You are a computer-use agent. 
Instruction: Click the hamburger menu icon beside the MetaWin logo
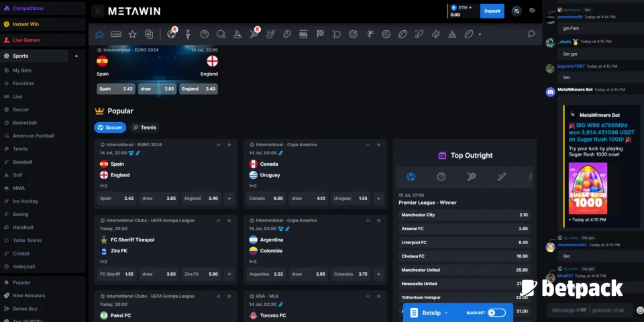(x=98, y=11)
